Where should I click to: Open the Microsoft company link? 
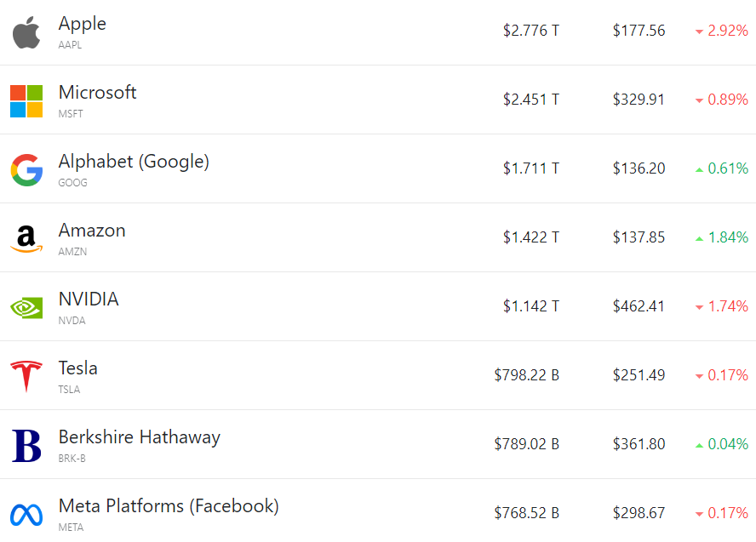coord(97,93)
